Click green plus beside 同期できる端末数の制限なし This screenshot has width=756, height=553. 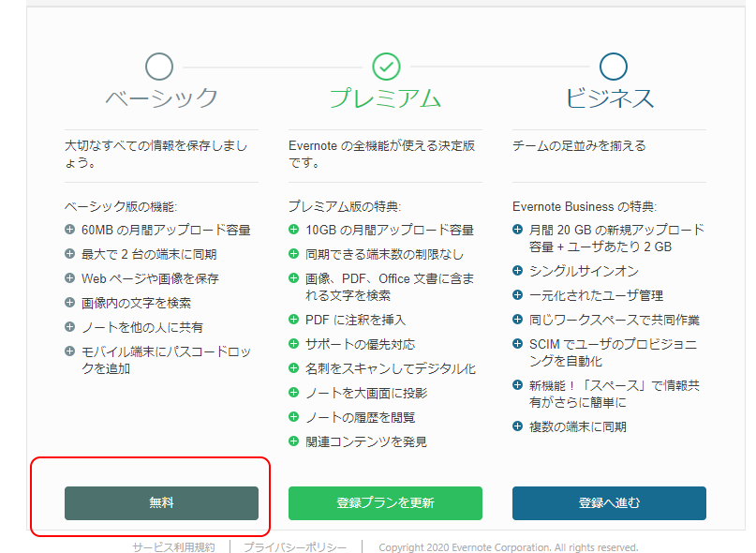293,253
